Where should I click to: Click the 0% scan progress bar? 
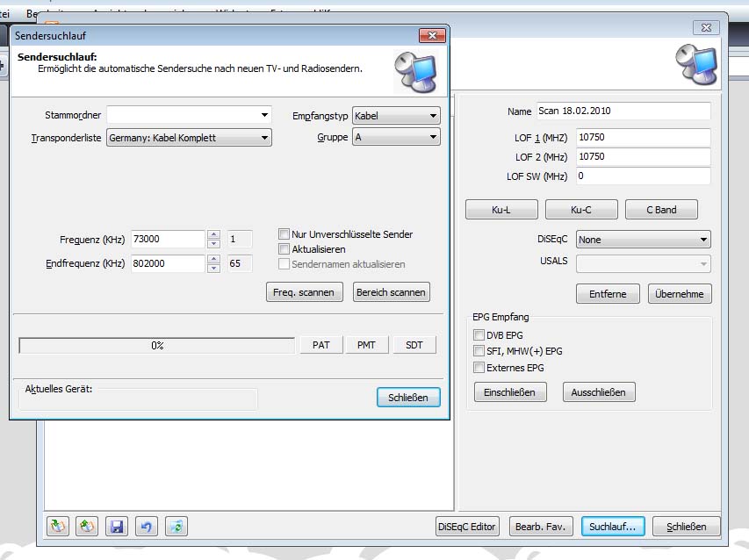(156, 345)
